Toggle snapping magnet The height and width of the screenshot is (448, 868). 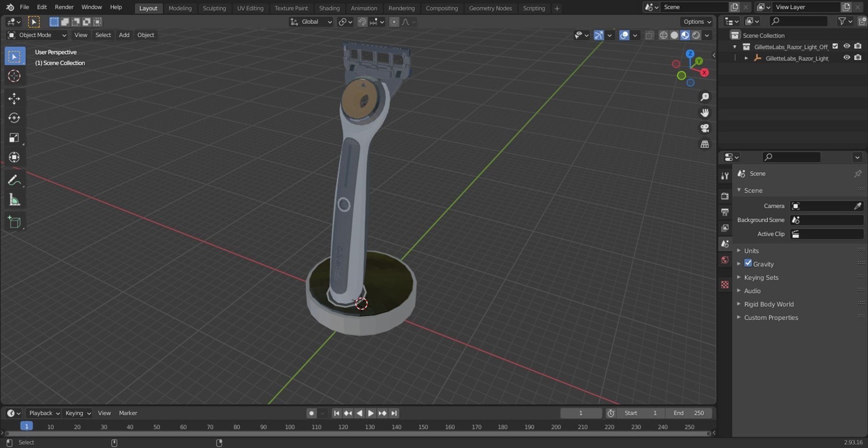click(362, 22)
